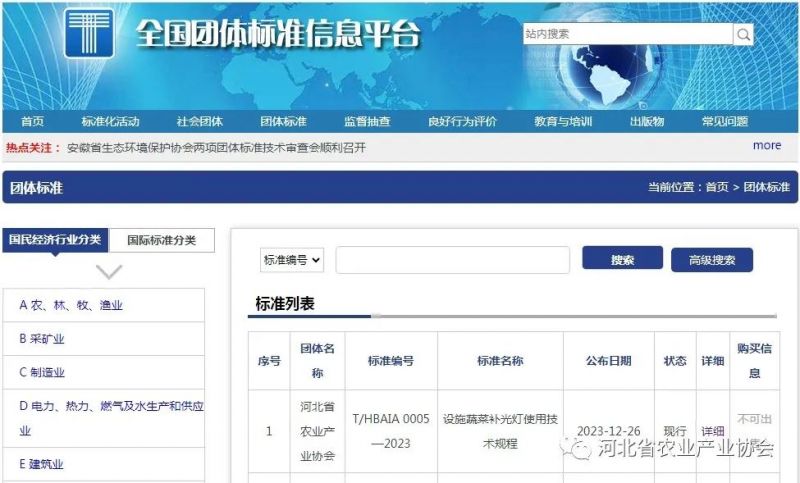Open the 社会团体 menu item
800x483 pixels.
pyautogui.click(x=199, y=121)
